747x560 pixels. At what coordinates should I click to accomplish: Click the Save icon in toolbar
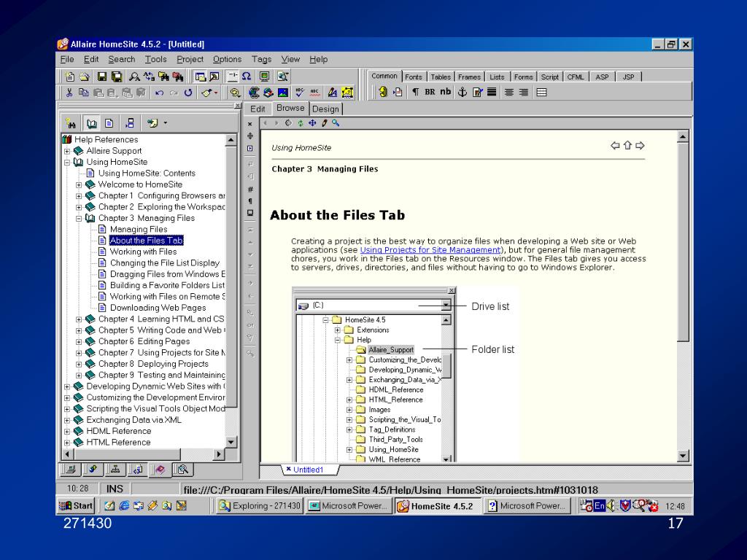[102, 76]
